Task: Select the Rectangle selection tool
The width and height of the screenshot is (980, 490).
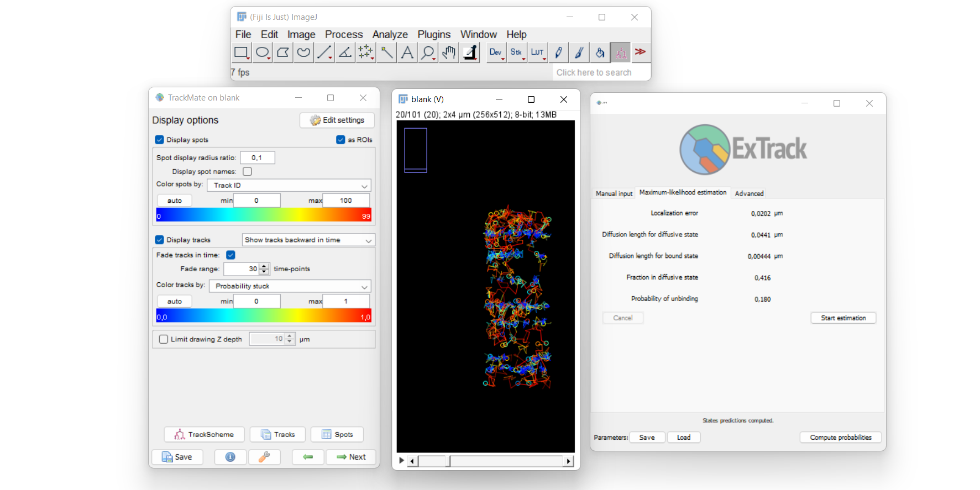Action: pos(241,52)
